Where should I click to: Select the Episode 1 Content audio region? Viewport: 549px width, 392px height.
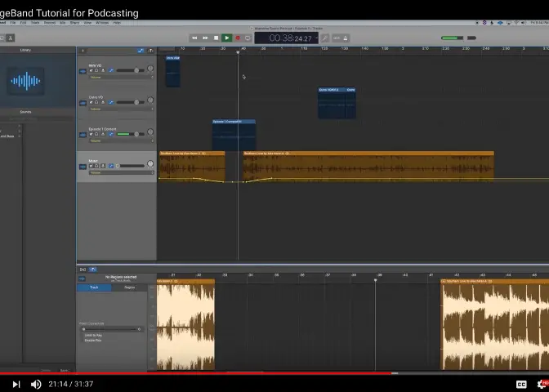(234, 135)
